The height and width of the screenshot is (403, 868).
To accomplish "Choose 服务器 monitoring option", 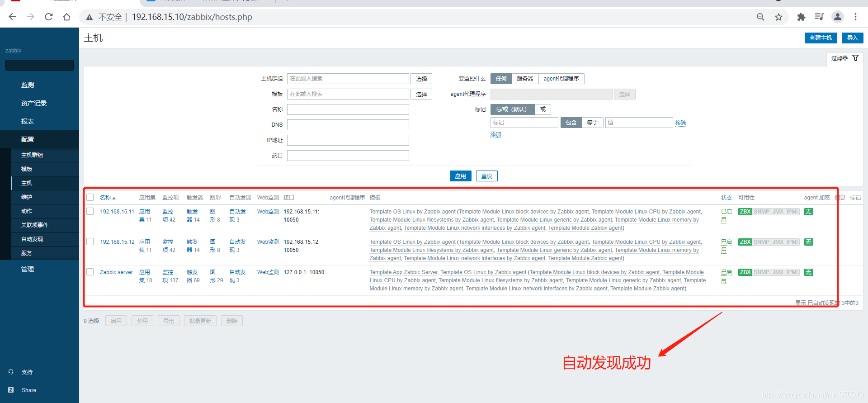I will point(525,79).
